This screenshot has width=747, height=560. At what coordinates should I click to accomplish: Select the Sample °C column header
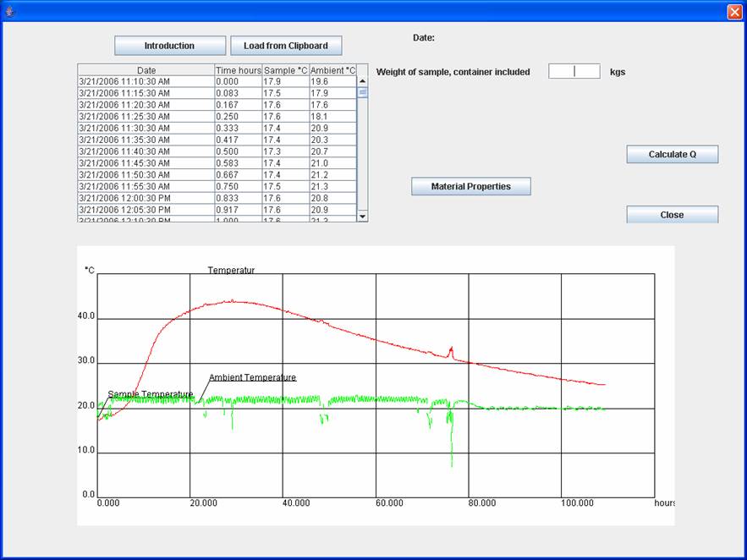(x=286, y=70)
